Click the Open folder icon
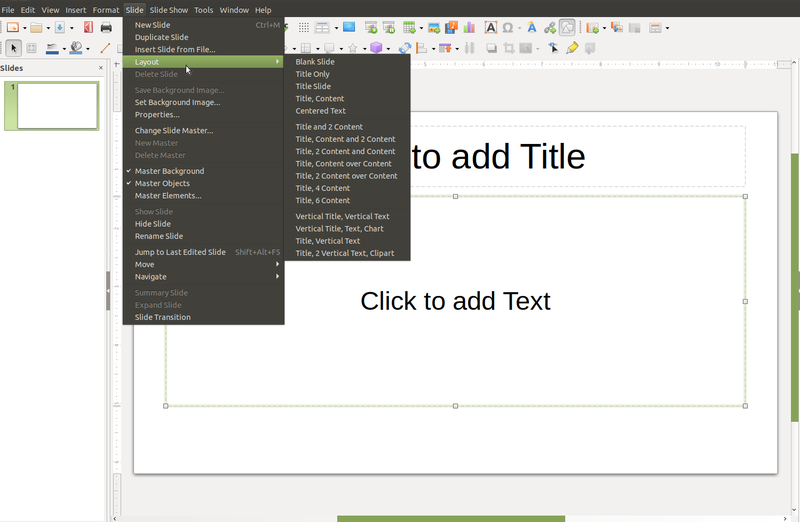Screen dimensions: 800x522 [x=36, y=28]
